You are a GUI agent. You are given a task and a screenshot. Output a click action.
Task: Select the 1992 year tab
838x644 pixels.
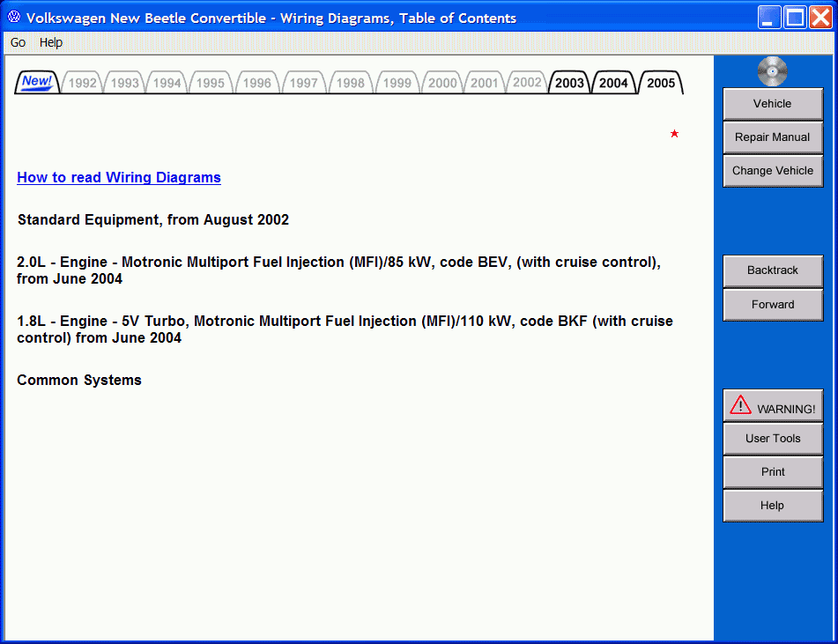point(82,83)
